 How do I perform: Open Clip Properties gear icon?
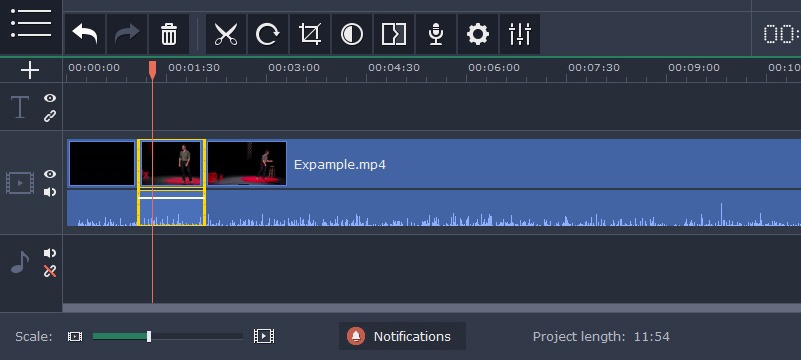(478, 34)
